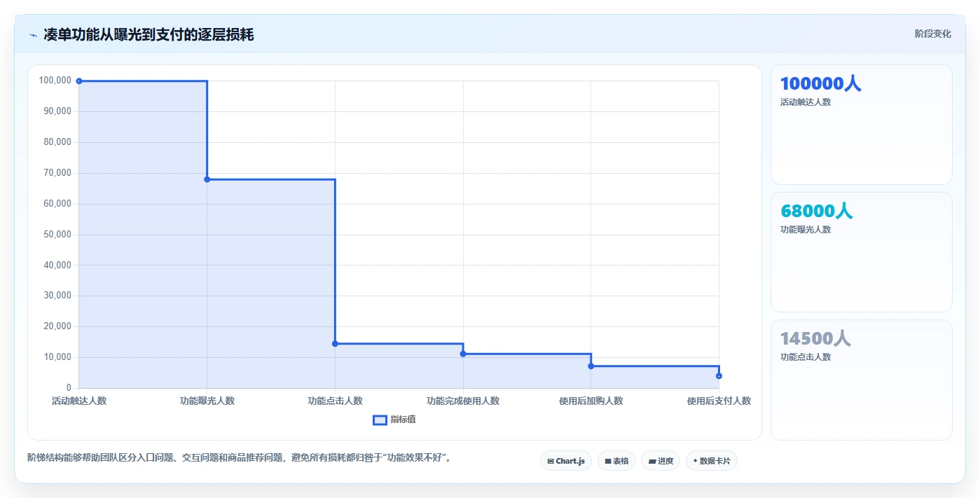Click the 100000人 stat card value
Screen dimensions: 980x498
pyautogui.click(x=820, y=83)
